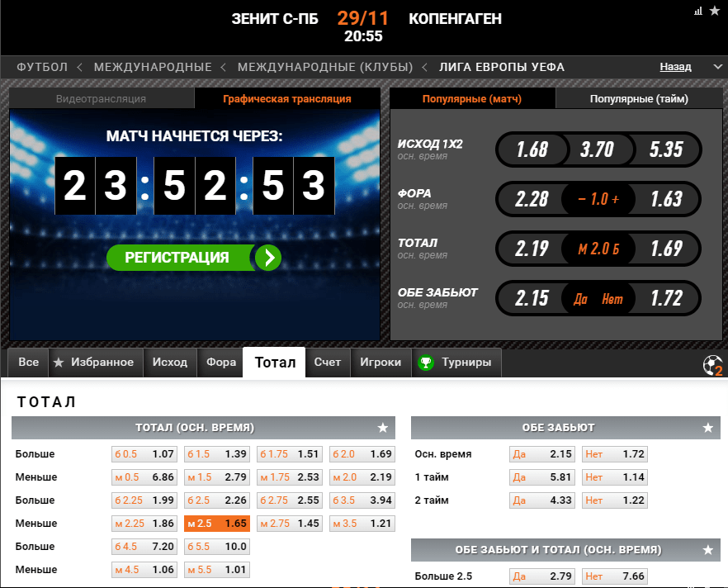Star the ОБЕ ЗАБЬЮТ section
The height and width of the screenshot is (588, 728).
(x=707, y=428)
